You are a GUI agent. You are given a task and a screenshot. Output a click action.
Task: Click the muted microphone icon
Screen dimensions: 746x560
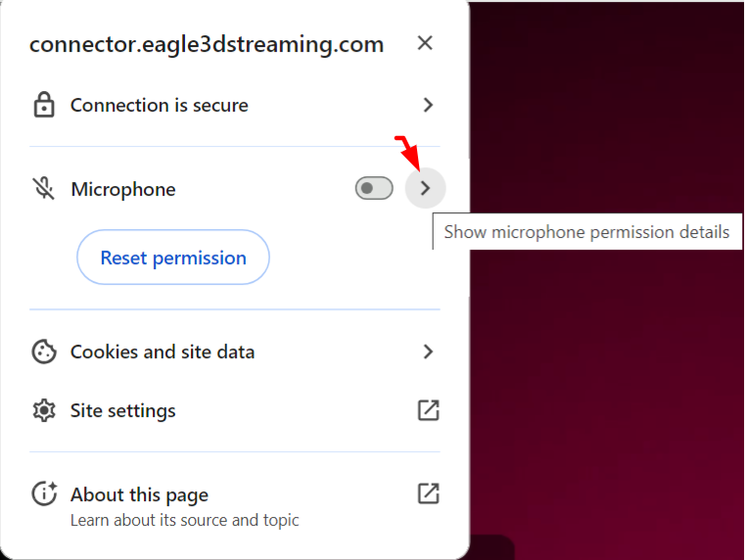coord(43,188)
